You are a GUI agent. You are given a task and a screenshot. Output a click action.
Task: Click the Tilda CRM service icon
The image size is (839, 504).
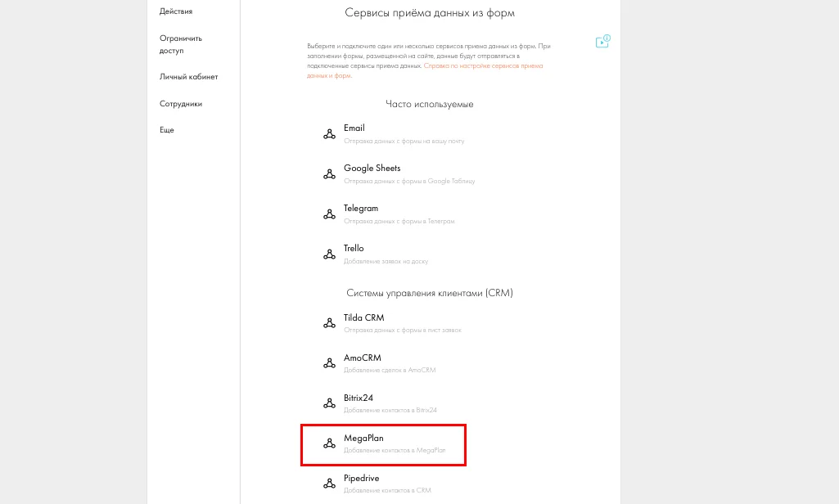tap(329, 323)
